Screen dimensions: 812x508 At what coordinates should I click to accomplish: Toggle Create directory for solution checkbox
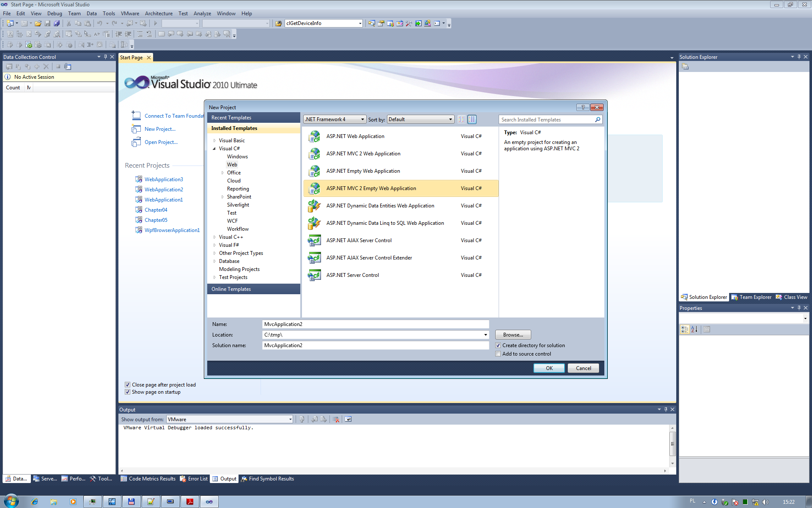498,345
